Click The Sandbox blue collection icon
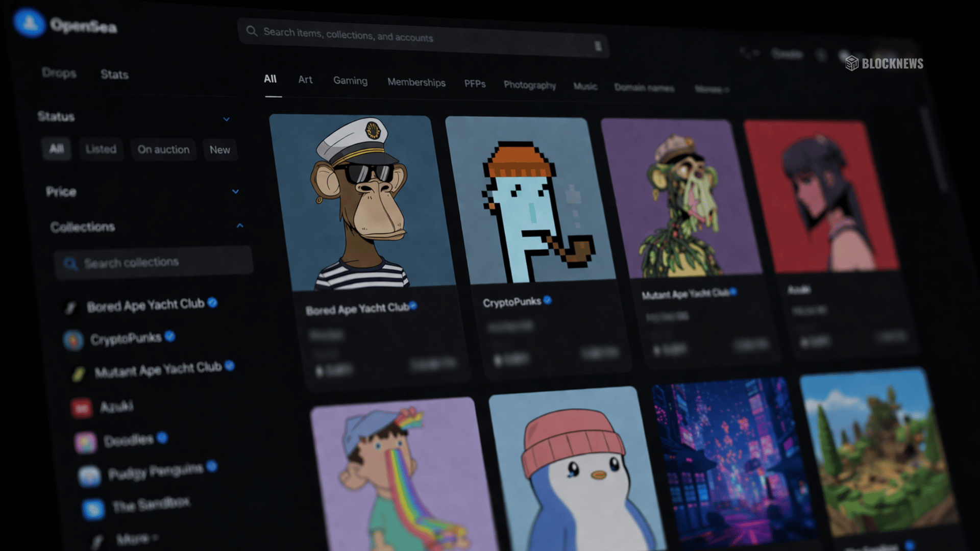This screenshot has height=551, width=980. (x=94, y=509)
